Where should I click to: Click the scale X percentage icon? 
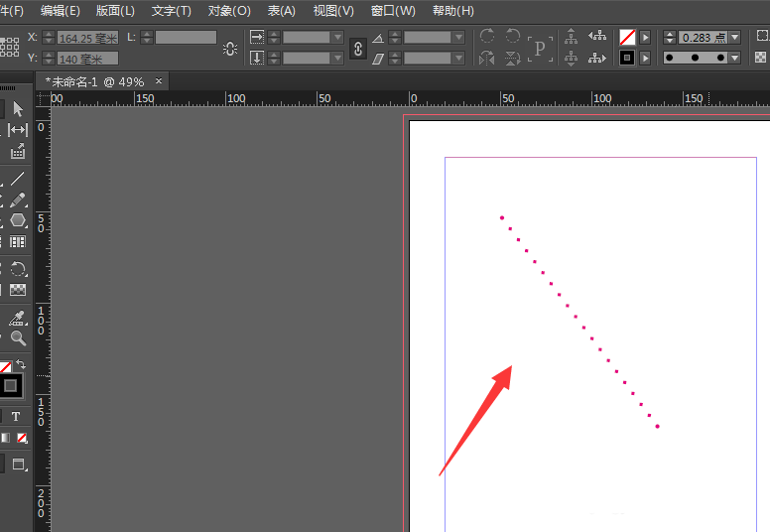pyautogui.click(x=257, y=37)
